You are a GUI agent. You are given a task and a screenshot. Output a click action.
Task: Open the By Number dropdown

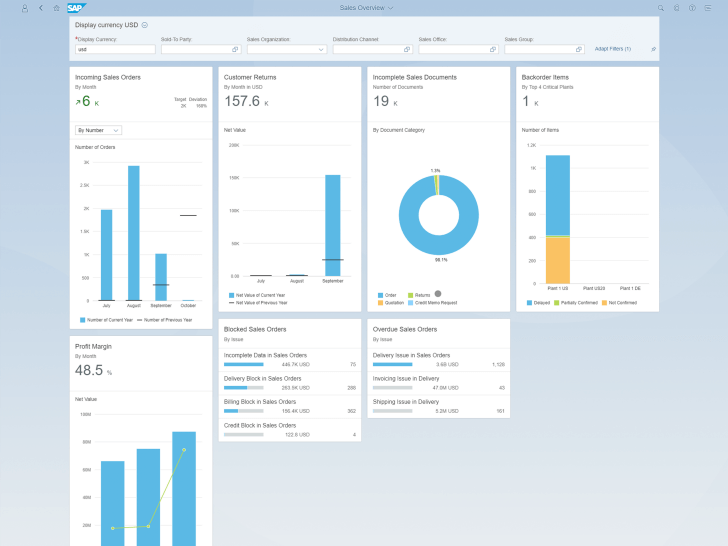[98, 130]
